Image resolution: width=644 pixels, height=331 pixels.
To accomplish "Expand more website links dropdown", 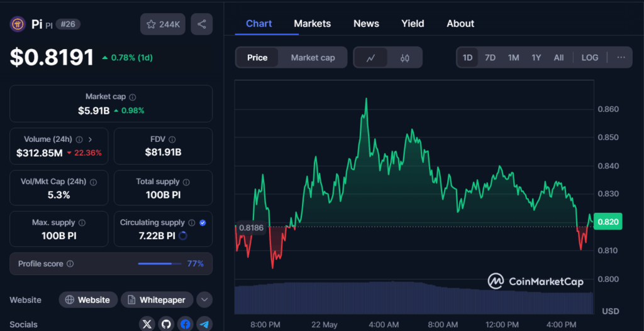I will pyautogui.click(x=204, y=300).
